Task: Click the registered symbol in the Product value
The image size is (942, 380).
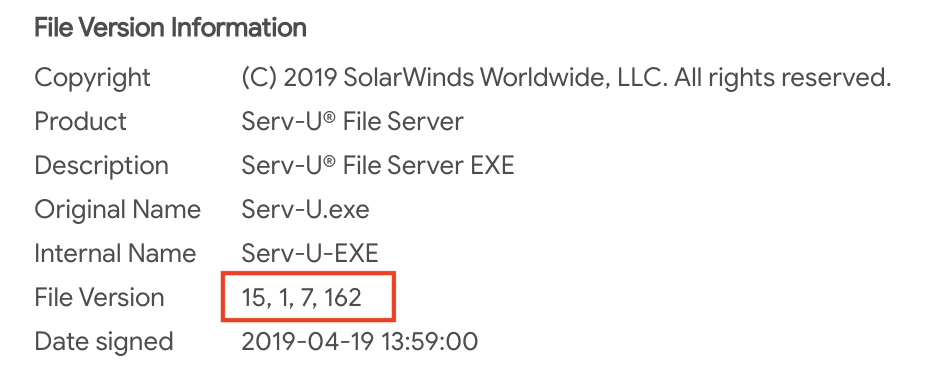Action: coord(329,118)
